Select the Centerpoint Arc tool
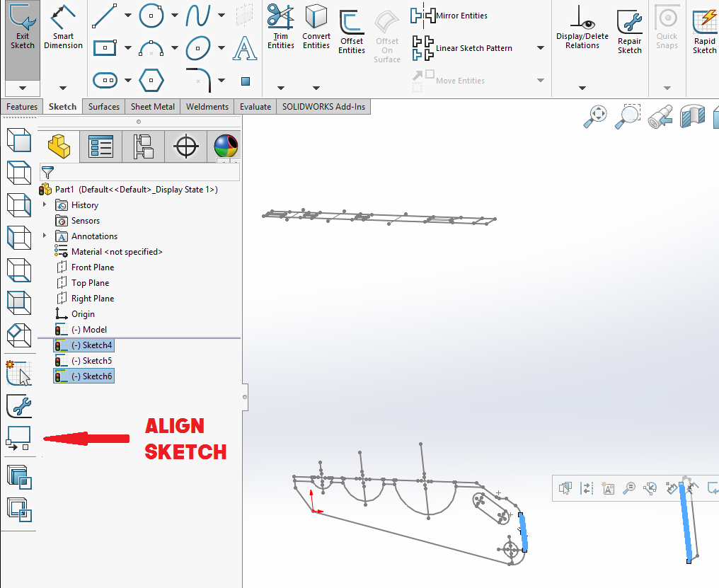The height and width of the screenshot is (588, 719). coord(151,47)
